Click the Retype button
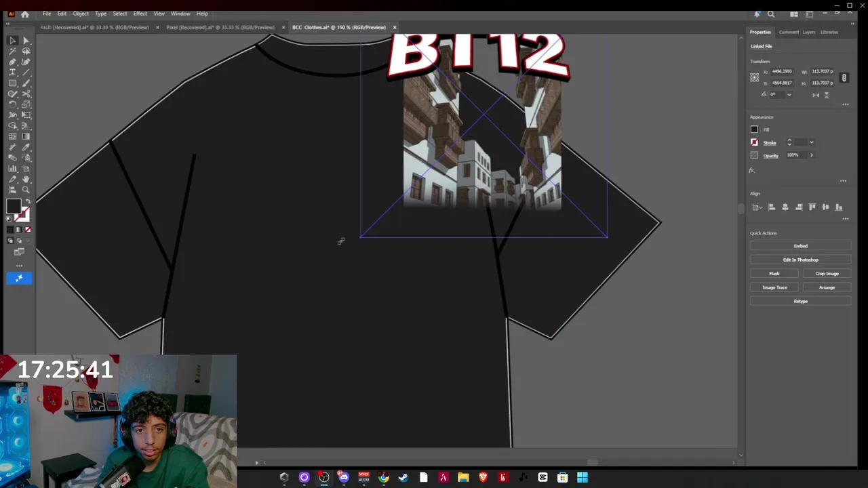 pos(800,301)
